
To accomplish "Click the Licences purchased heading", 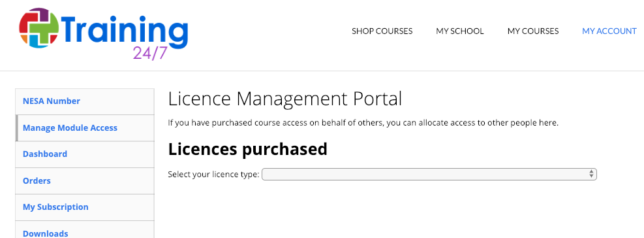I will (x=248, y=149).
